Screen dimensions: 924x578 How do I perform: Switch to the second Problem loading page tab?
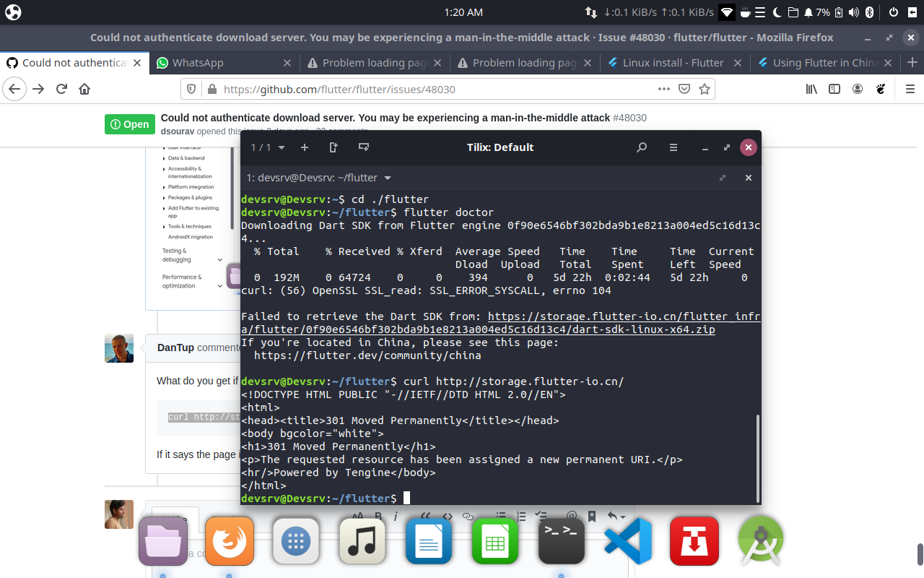[525, 63]
